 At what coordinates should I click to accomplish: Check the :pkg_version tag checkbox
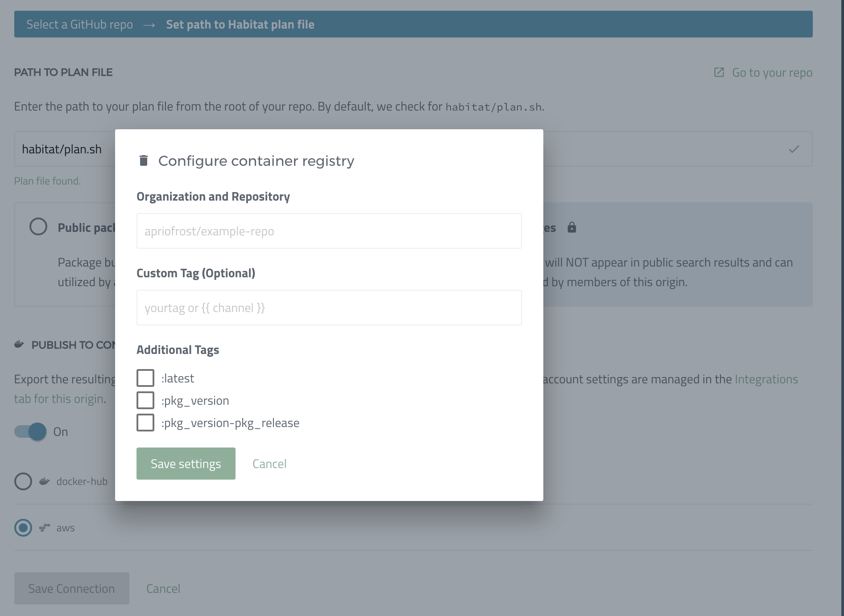145,400
